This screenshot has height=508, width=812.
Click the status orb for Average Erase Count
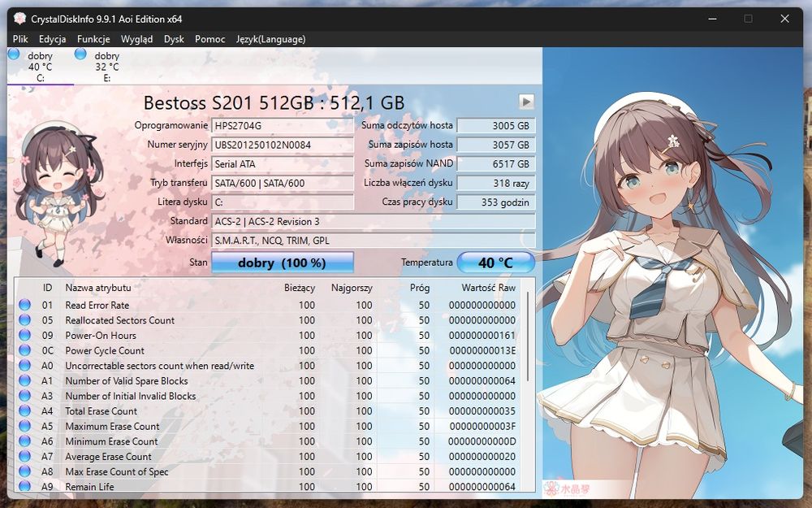click(x=24, y=456)
